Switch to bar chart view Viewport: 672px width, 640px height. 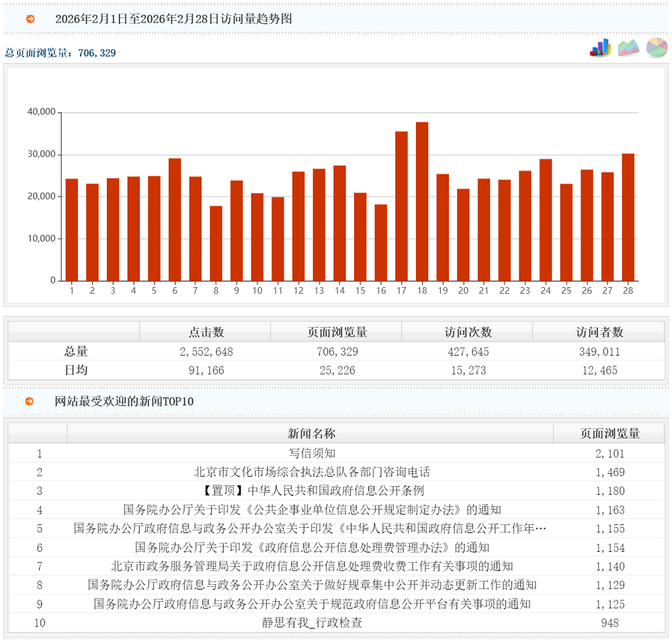(x=600, y=48)
